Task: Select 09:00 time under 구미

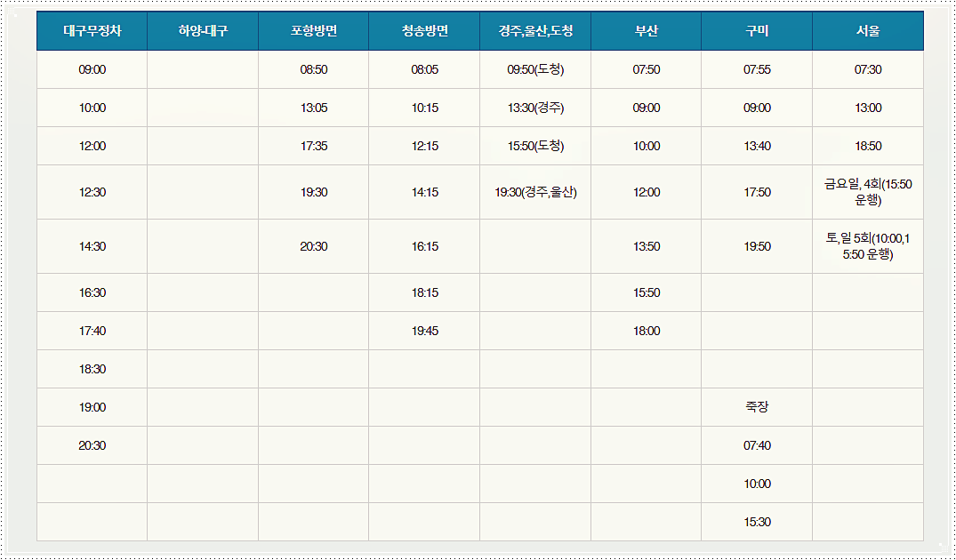Action: coord(757,108)
